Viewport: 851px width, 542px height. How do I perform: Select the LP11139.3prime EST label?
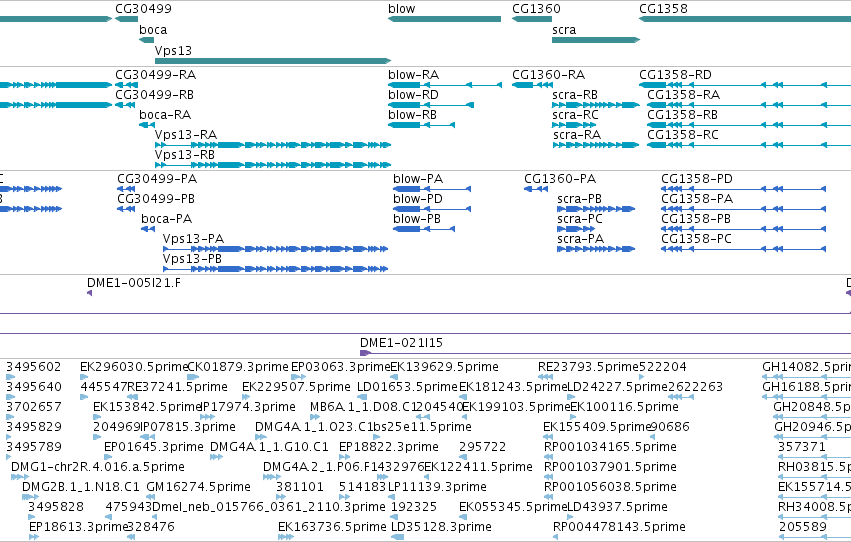click(x=437, y=487)
